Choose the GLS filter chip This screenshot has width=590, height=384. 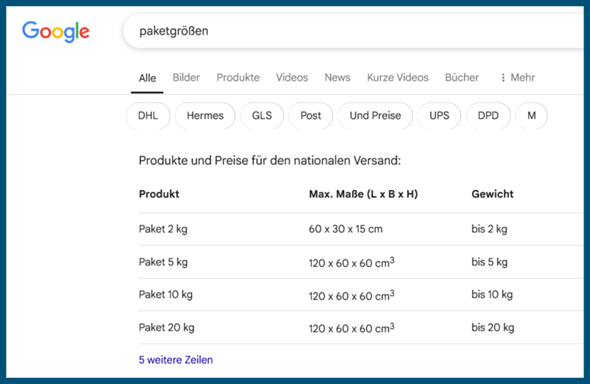tap(262, 115)
